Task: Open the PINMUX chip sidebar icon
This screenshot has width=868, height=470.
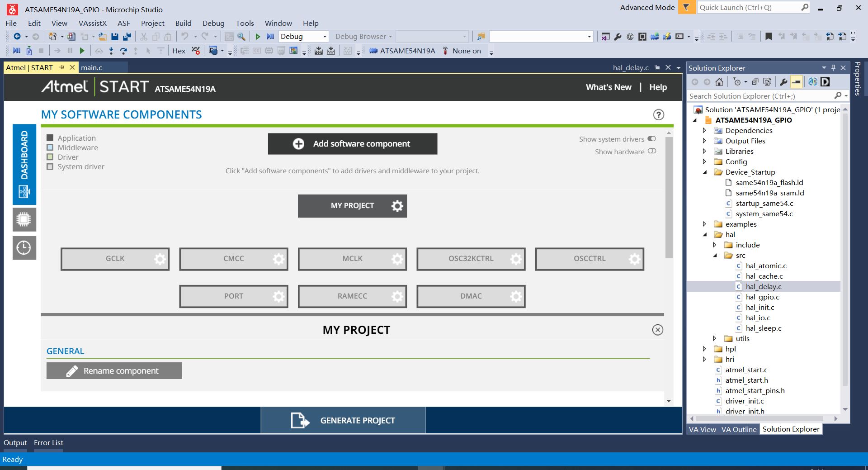Action: click(x=24, y=219)
